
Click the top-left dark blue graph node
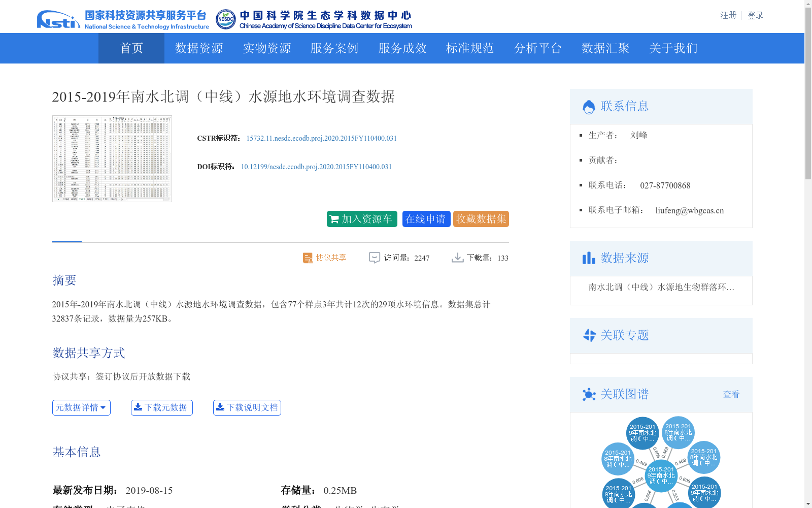click(x=642, y=433)
